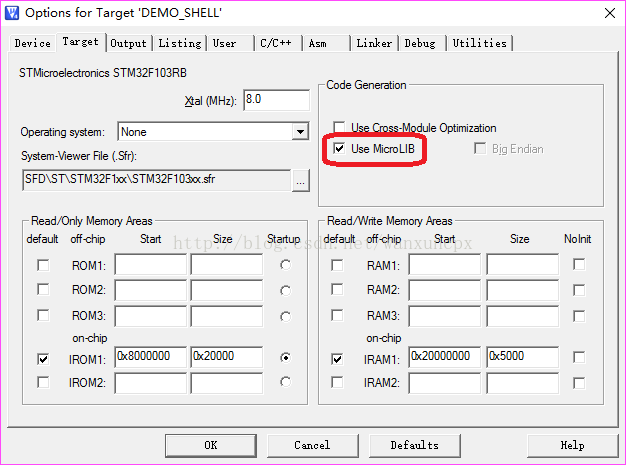626x465 pixels.
Task: Check the RAM3 default checkbox
Action: tap(337, 315)
